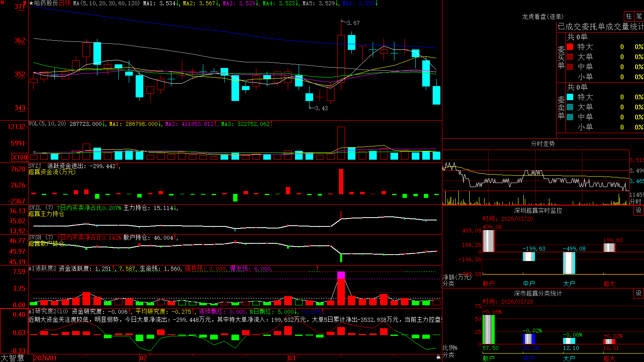Click the 强势线: 3.000 red label

coord(206,268)
